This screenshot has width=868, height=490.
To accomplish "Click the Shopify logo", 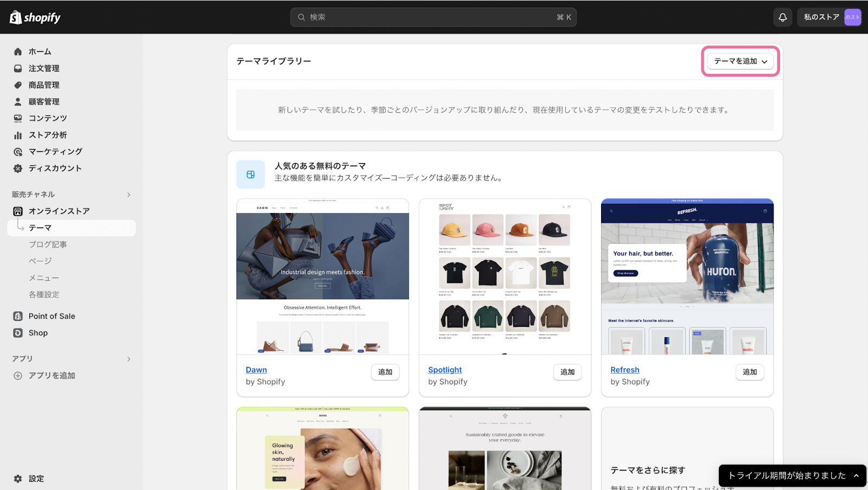I will [x=35, y=17].
